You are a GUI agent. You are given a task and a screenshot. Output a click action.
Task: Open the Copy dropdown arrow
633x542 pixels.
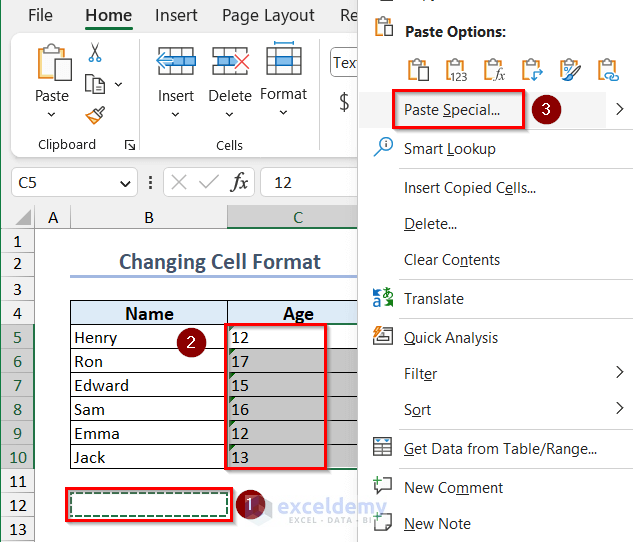click(x=119, y=85)
